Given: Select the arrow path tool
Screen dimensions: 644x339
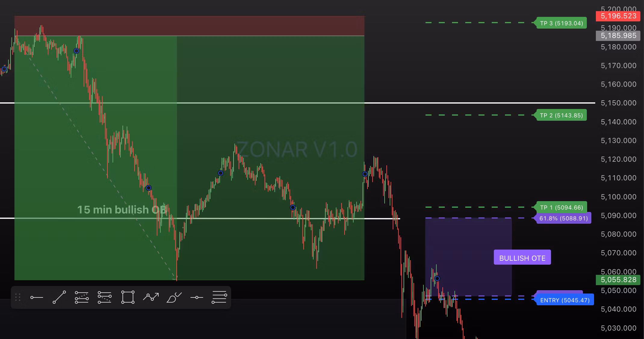Looking at the screenshot, I should click(151, 297).
